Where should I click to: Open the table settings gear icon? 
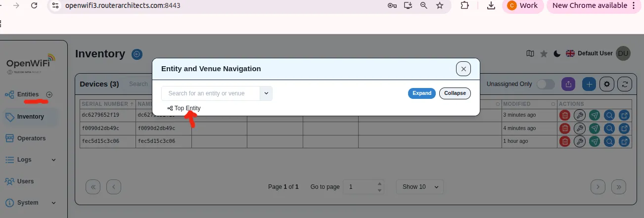click(607, 84)
